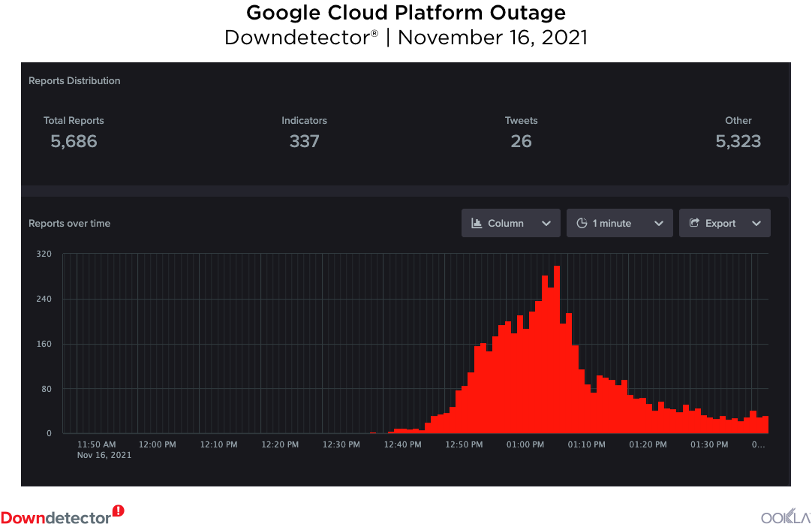Click the 12:40 PM axis label

pos(402,444)
